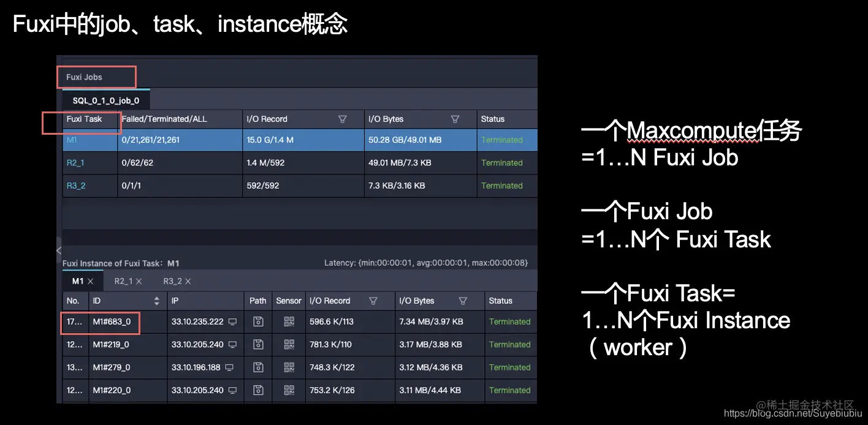
Task: Open the Sensor icon for M1#219_0
Action: click(289, 344)
